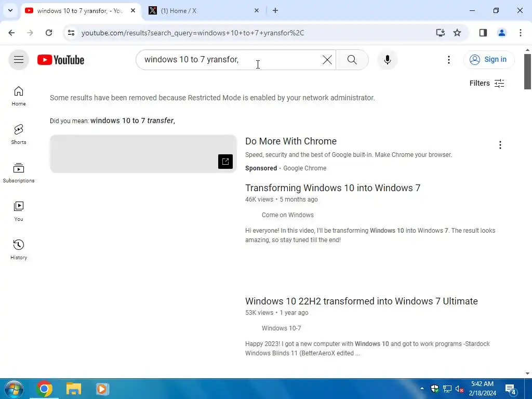The width and height of the screenshot is (532, 399).
Task: Close the Home / X tab
Action: tap(257, 10)
